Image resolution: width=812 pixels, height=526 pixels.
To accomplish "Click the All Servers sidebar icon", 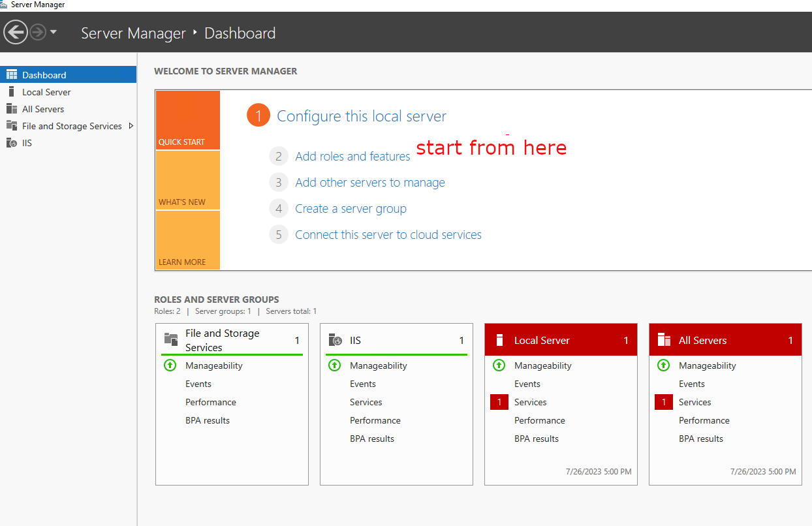I will point(11,109).
